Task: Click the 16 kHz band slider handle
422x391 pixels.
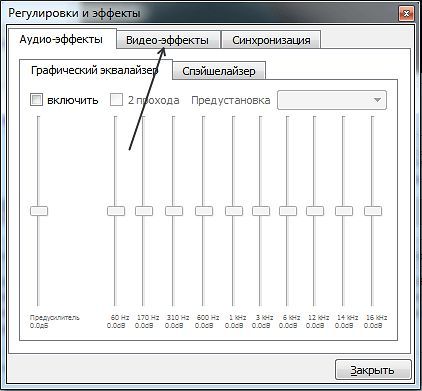Action: tap(373, 211)
